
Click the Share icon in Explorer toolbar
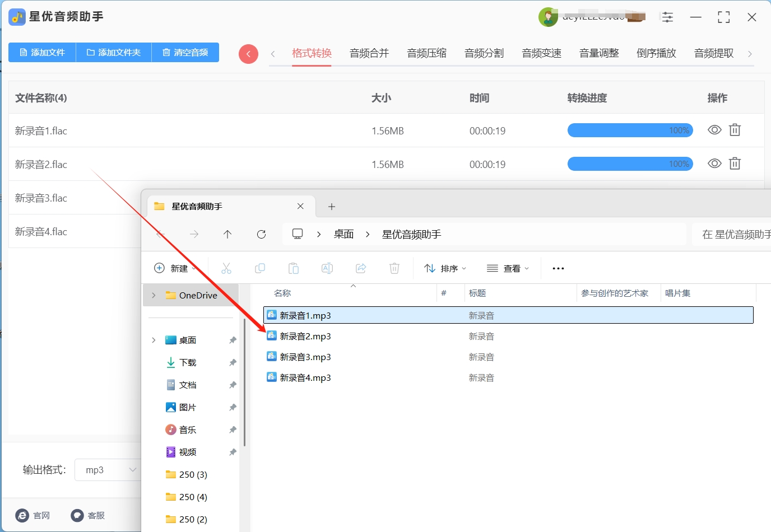coord(361,268)
